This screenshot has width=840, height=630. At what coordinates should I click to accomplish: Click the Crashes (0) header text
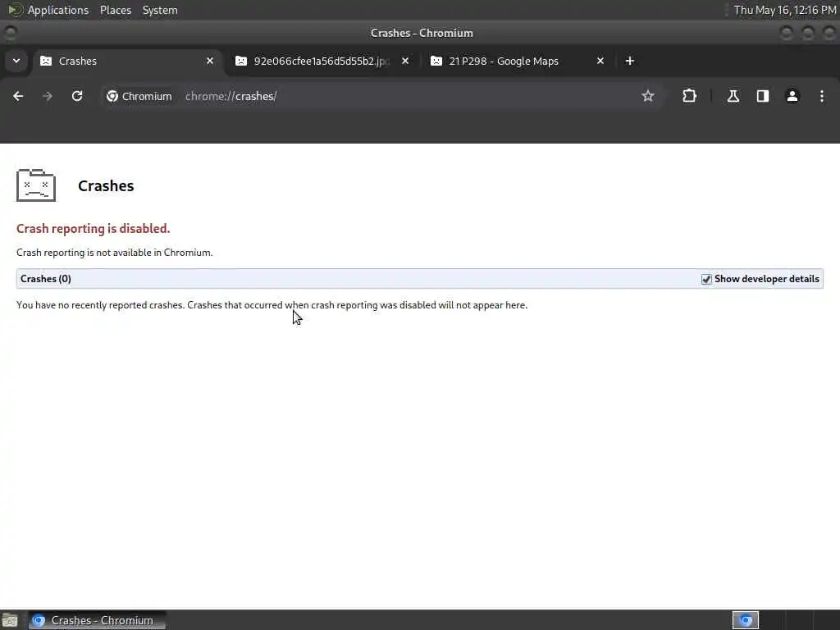[46, 279]
